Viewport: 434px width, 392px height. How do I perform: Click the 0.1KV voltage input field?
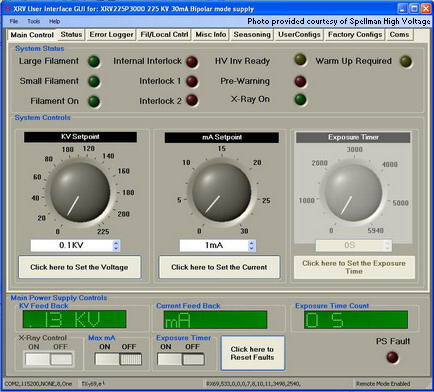71,245
